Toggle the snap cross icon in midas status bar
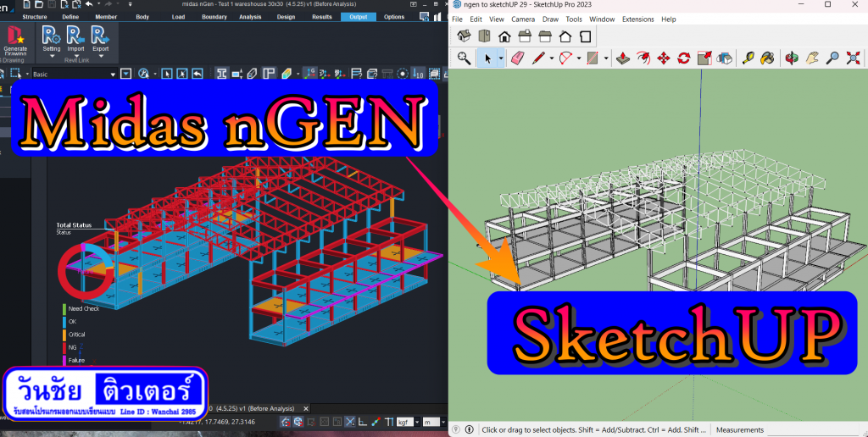This screenshot has width=868, height=437. coord(350,422)
